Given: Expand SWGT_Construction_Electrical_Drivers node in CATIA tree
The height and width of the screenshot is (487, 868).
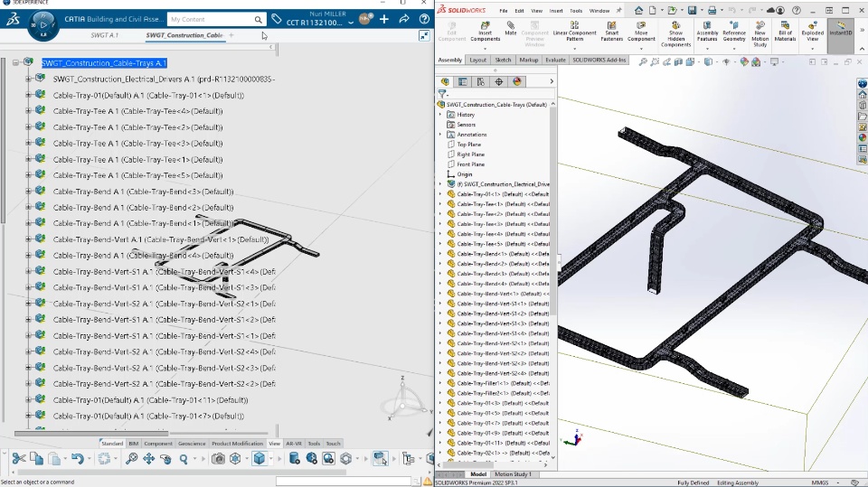Looking at the screenshot, I should point(28,80).
